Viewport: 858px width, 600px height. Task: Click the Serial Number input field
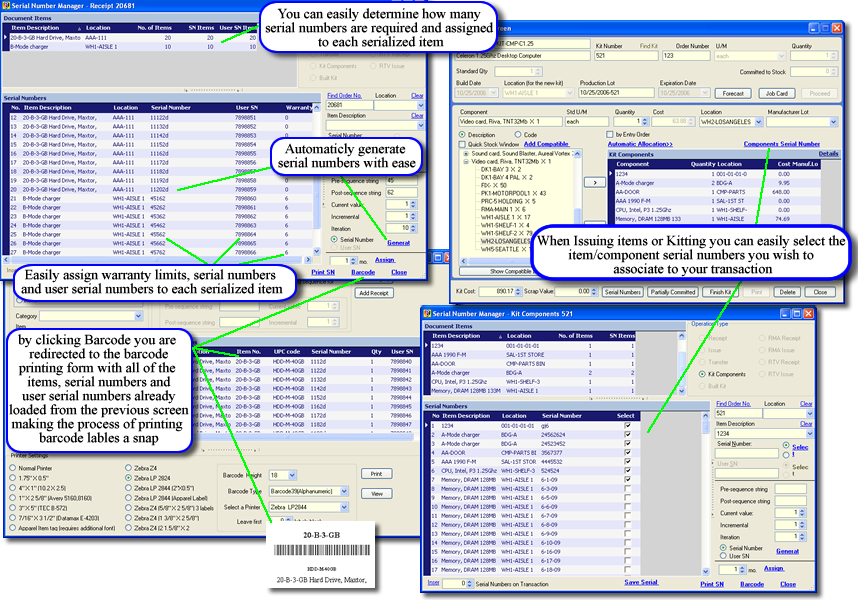pyautogui.click(x=747, y=455)
